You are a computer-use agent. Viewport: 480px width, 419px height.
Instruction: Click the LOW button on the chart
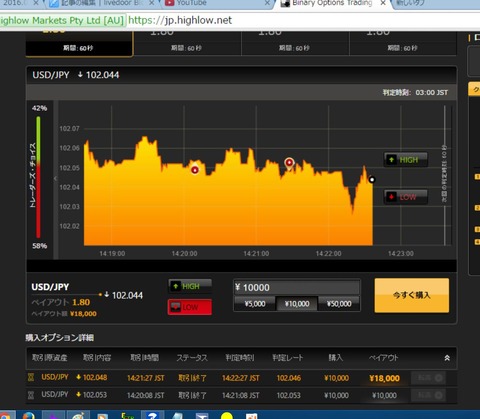pos(406,197)
